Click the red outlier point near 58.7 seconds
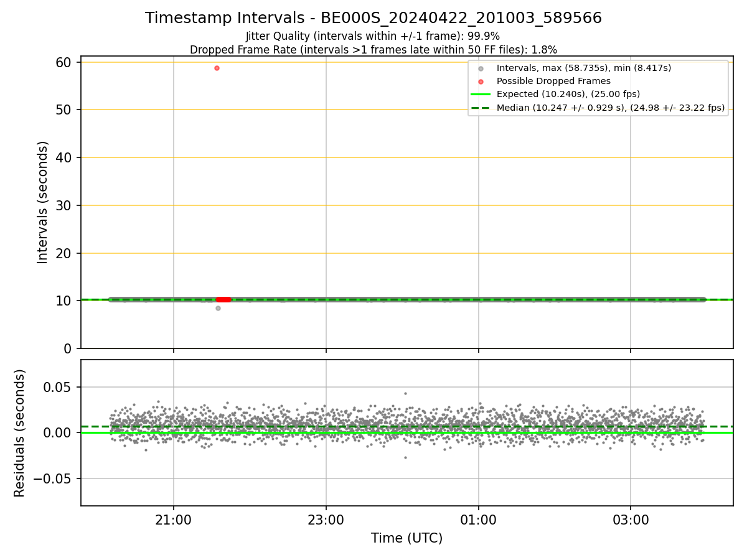 (x=217, y=68)
